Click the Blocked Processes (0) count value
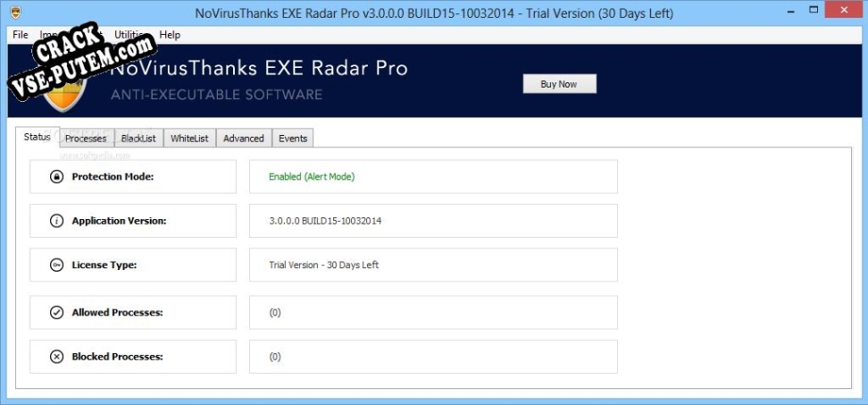 pyautogui.click(x=275, y=357)
